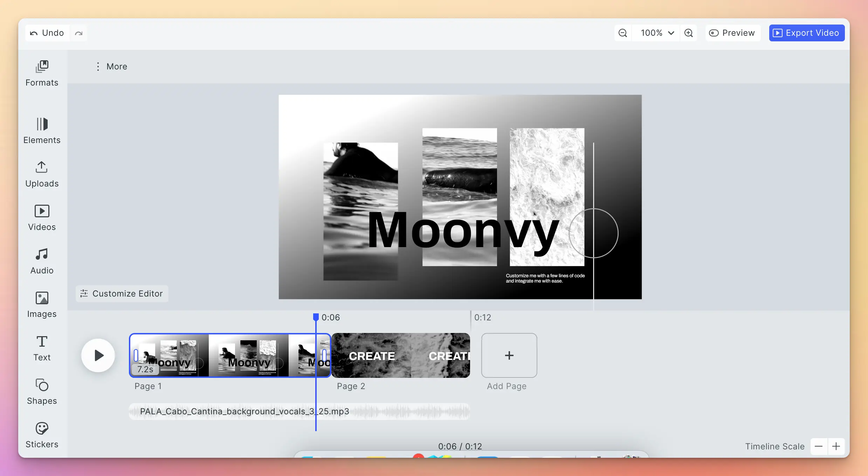Image resolution: width=868 pixels, height=476 pixels.
Task: Open the Formats panel
Action: [x=42, y=73]
